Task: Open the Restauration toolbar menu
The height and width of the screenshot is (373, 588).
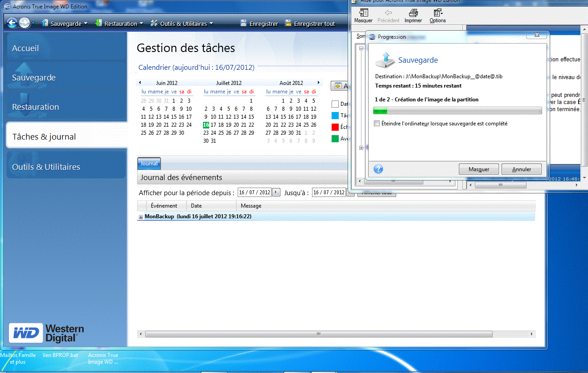Action: coord(121,24)
